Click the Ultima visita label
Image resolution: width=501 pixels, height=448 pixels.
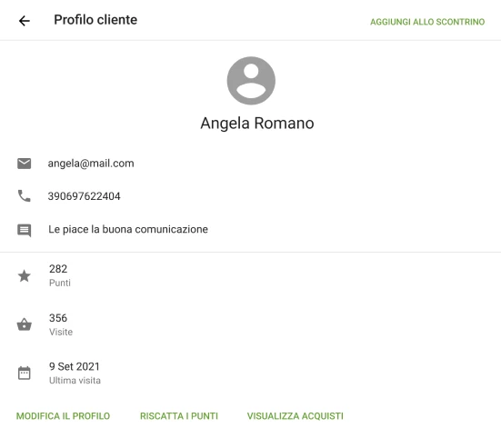click(75, 381)
